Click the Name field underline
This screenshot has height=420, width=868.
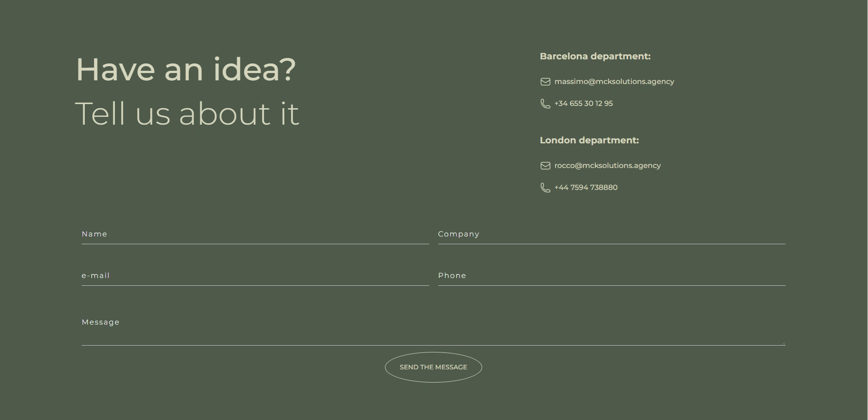tap(255, 244)
